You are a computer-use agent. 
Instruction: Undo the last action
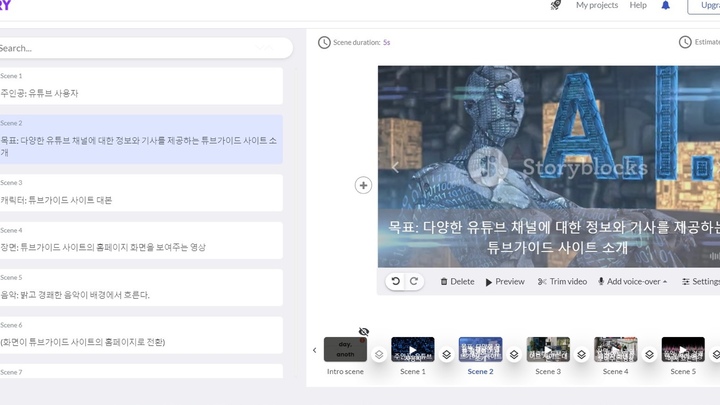pyautogui.click(x=396, y=281)
